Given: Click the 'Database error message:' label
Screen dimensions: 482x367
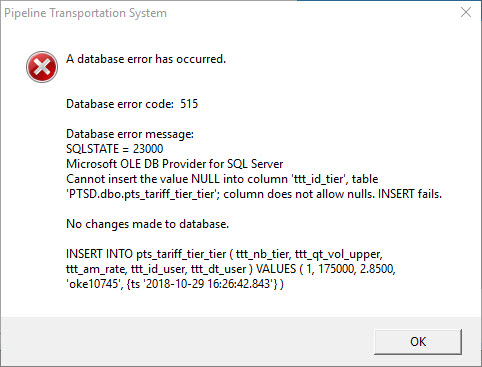Looking at the screenshot, I should click(x=130, y=134).
